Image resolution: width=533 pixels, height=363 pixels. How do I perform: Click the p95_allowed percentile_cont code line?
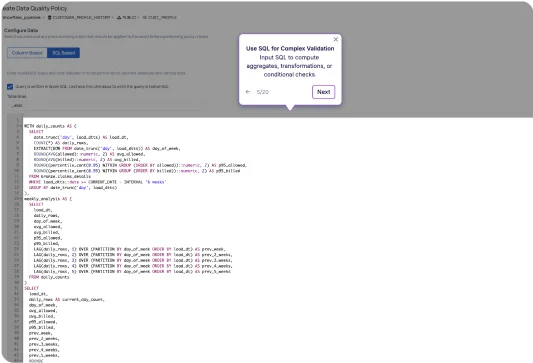point(140,165)
